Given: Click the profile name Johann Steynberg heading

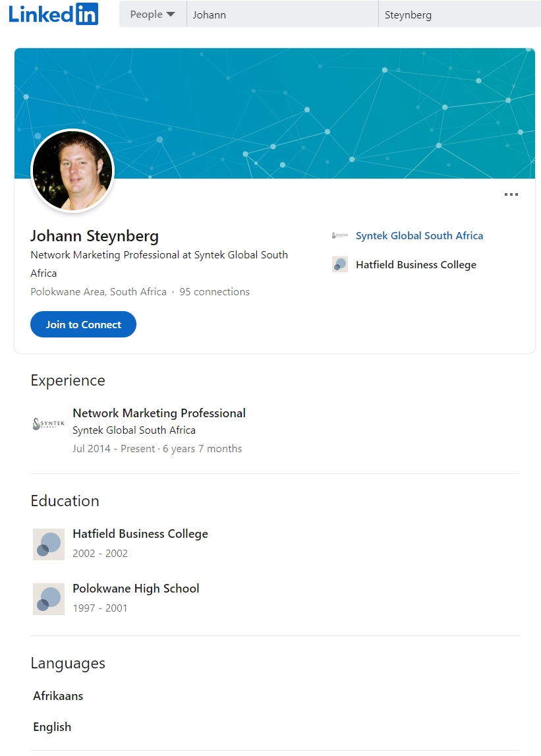Looking at the screenshot, I should click(94, 236).
